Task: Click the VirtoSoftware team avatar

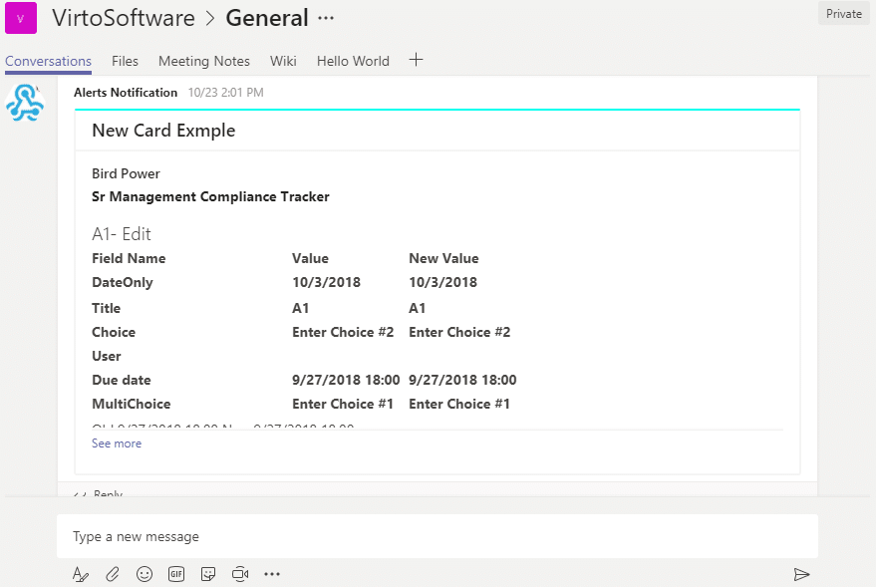Action: point(21,18)
